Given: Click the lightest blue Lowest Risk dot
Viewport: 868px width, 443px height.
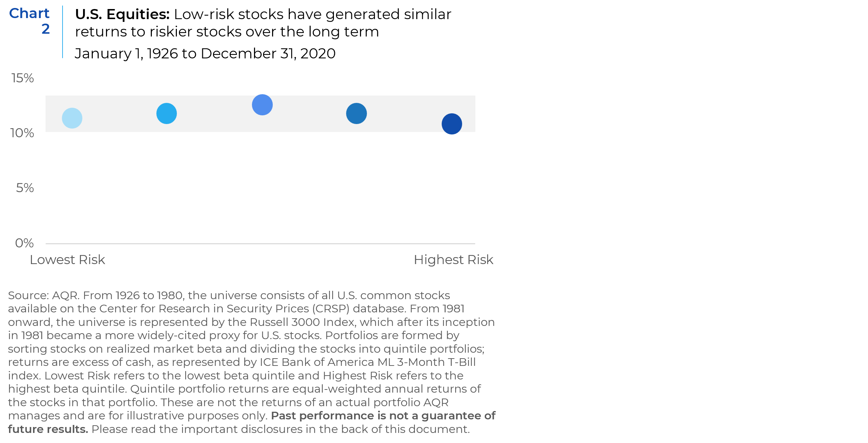Looking at the screenshot, I should pos(72,118).
